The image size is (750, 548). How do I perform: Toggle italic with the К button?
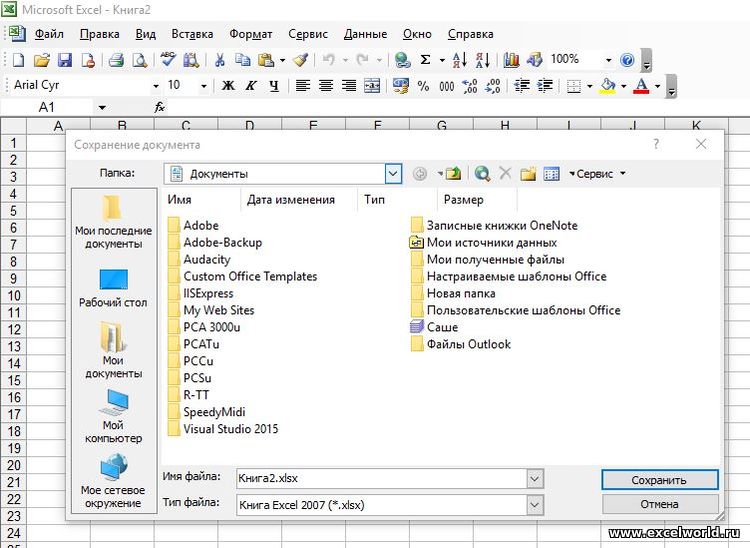point(251,86)
